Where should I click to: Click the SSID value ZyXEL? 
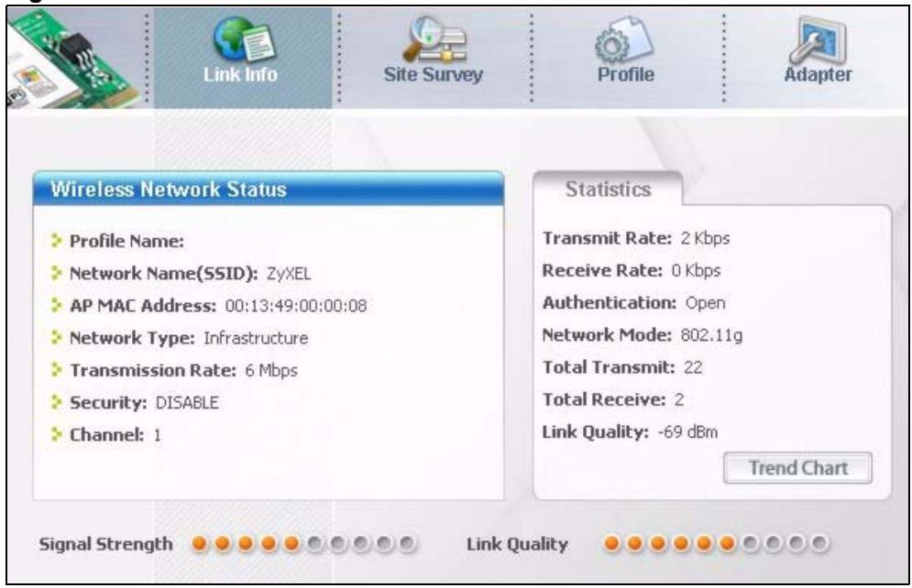289,274
